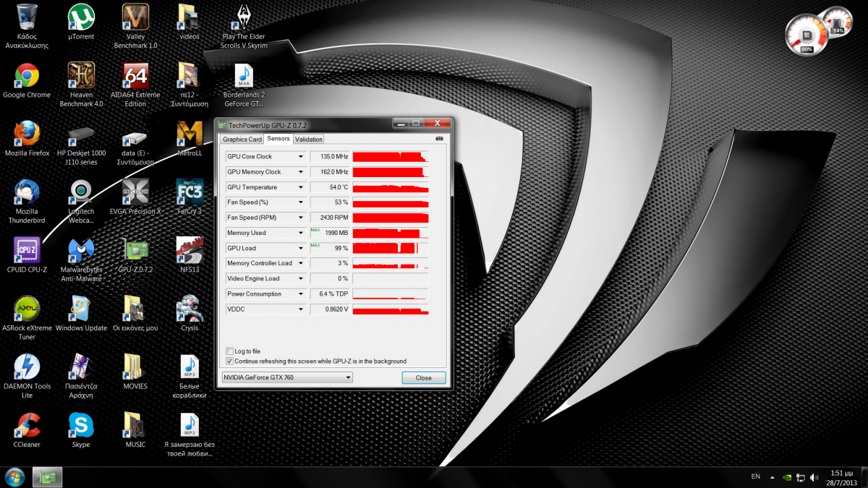Open the Google Chrome desktop shortcut
Screen dimensions: 868x488
(27, 80)
